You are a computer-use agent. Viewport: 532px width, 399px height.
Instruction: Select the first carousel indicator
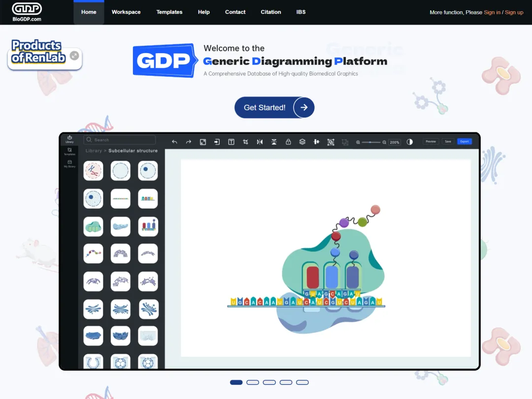click(236, 382)
